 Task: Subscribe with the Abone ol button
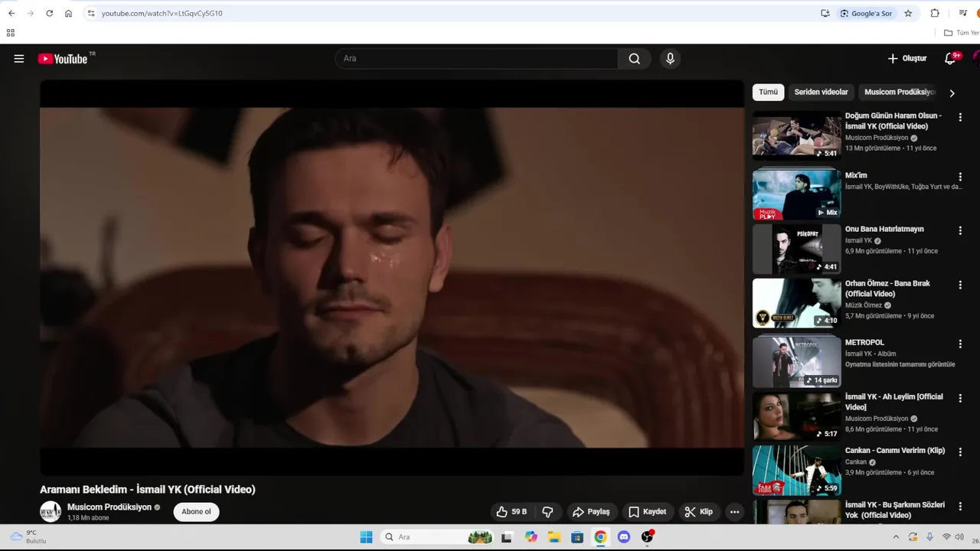(x=196, y=512)
